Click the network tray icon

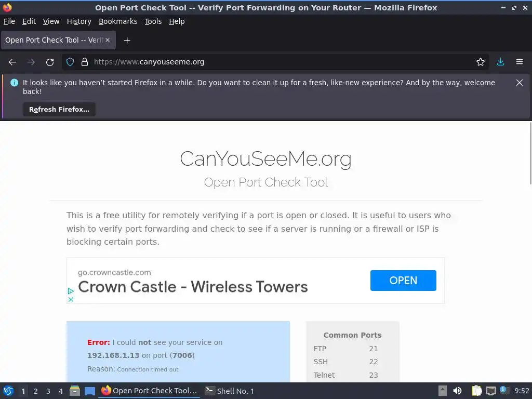(x=490, y=391)
